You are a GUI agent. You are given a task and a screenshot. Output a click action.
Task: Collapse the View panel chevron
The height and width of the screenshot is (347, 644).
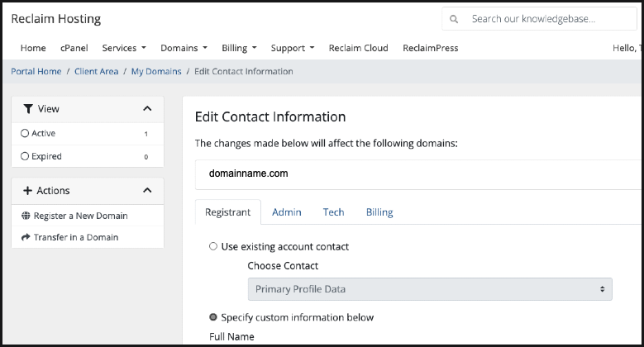point(147,108)
